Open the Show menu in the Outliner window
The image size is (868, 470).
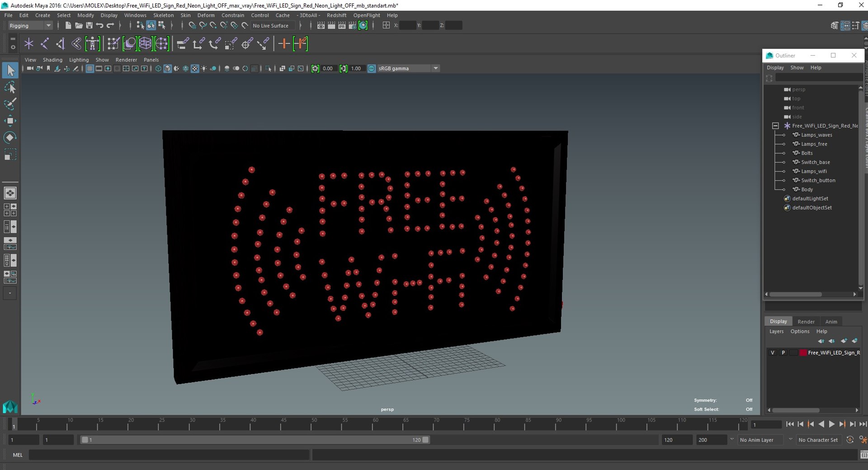[x=797, y=67]
